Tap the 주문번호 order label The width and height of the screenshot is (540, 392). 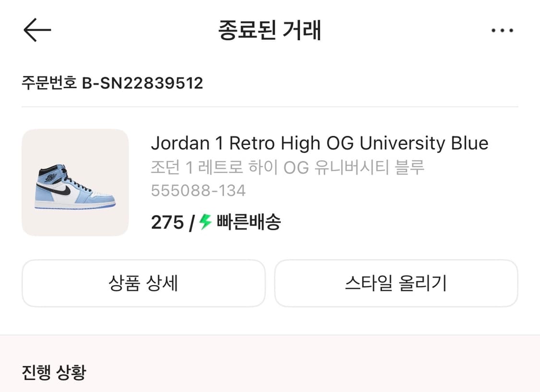click(48, 83)
